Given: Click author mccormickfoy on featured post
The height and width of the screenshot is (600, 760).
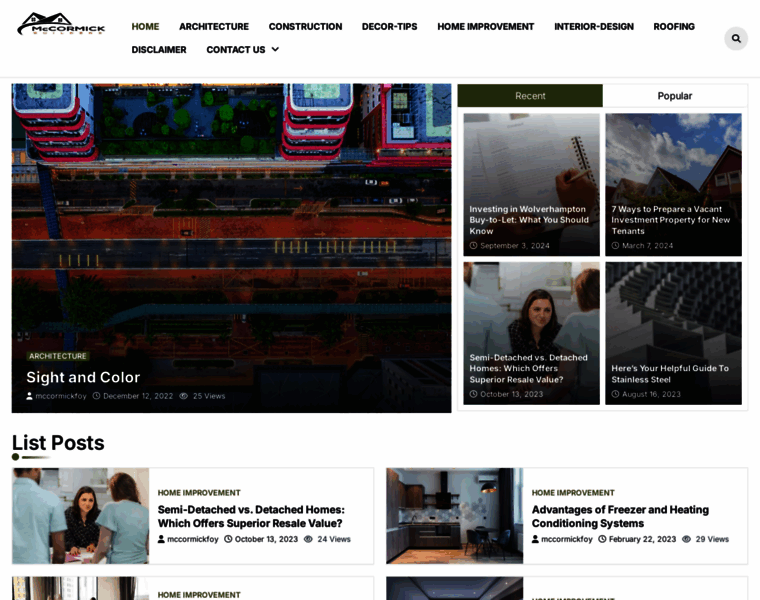Looking at the screenshot, I should coord(61,396).
